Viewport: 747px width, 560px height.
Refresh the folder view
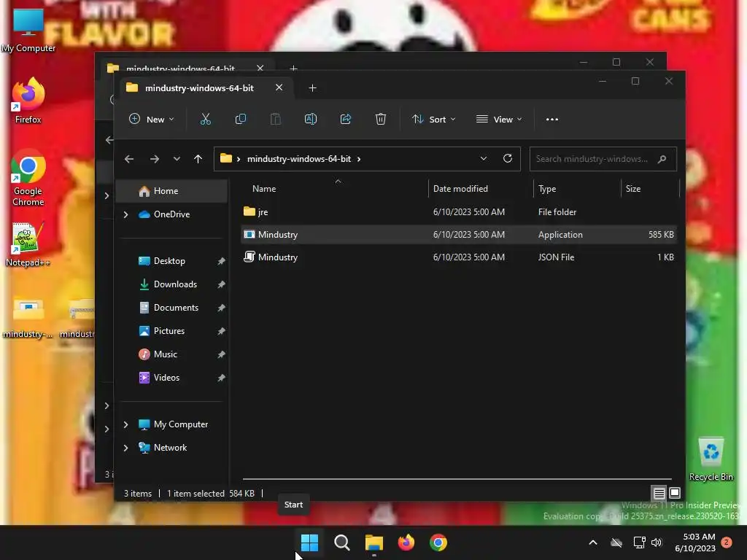(x=508, y=158)
